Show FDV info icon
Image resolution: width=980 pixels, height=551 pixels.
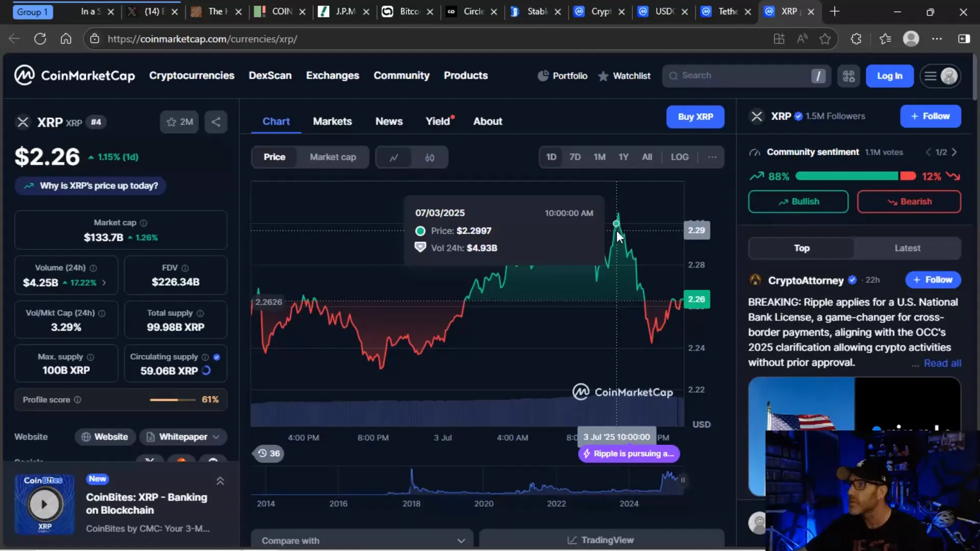(185, 268)
